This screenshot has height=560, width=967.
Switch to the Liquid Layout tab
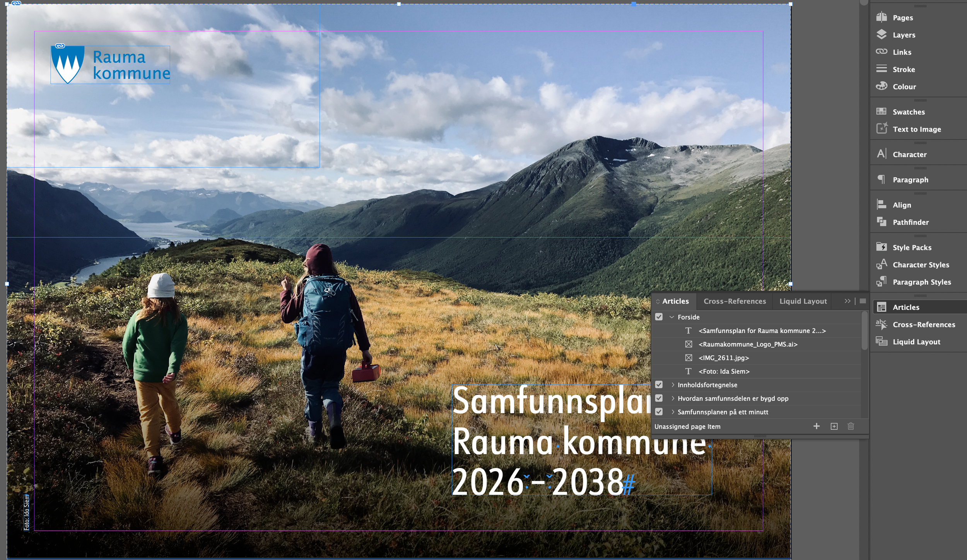coord(803,301)
